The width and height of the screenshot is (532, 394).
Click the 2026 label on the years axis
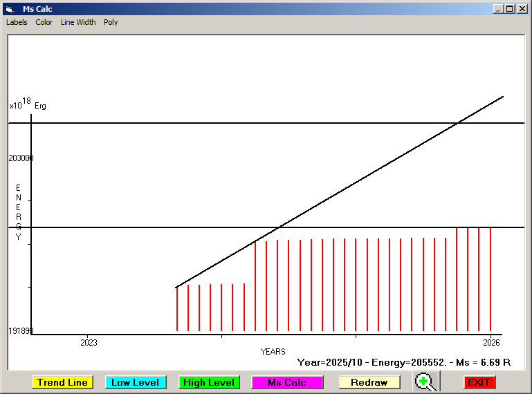tap(491, 342)
